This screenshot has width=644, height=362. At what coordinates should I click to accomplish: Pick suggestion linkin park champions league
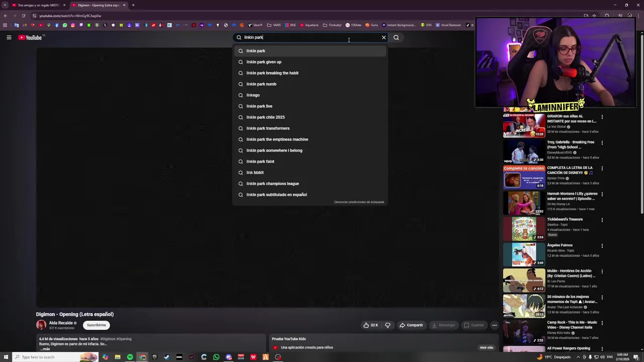pyautogui.click(x=309, y=184)
